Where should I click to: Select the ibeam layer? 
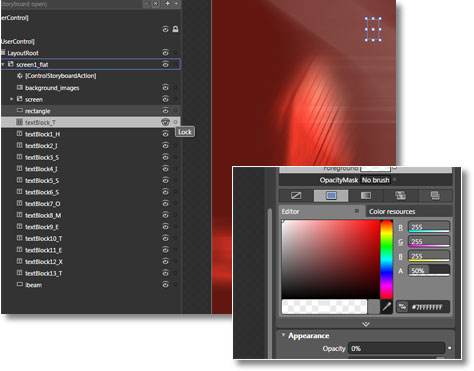33,285
